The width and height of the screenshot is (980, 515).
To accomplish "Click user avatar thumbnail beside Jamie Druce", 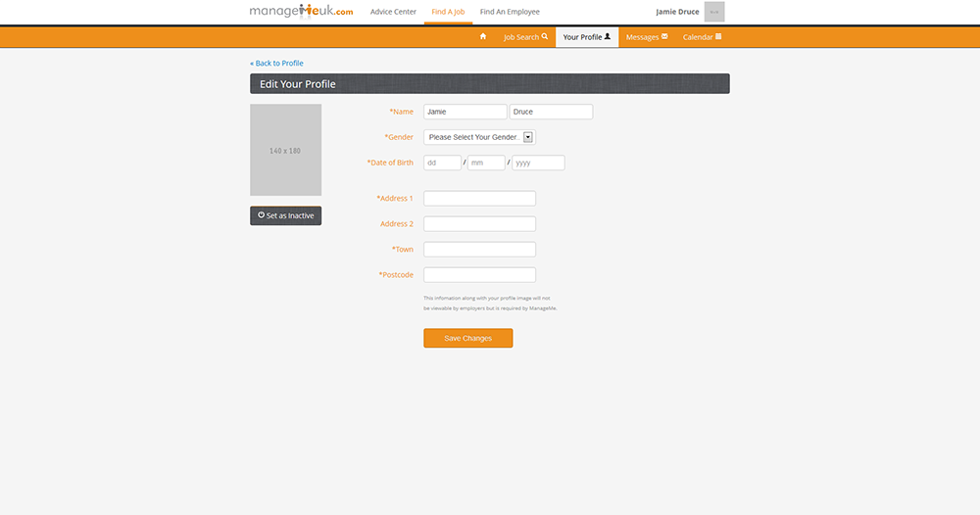I will pos(713,12).
